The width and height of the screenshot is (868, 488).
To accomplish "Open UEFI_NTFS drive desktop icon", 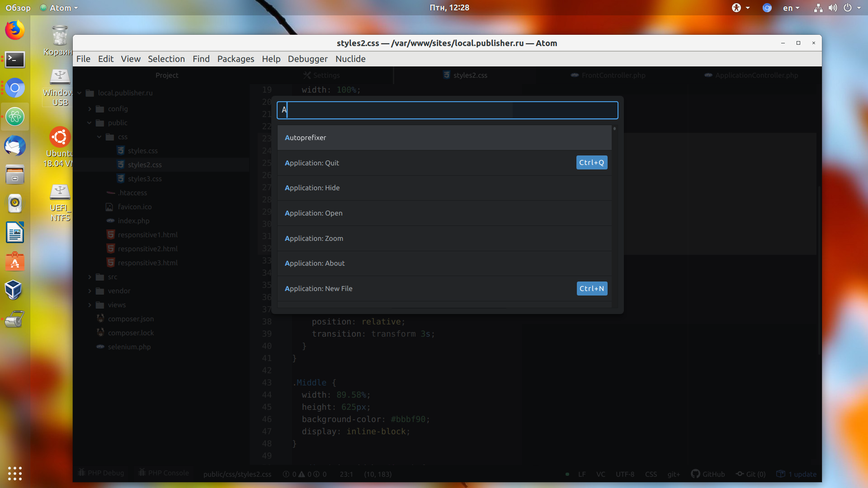I will tap(60, 202).
